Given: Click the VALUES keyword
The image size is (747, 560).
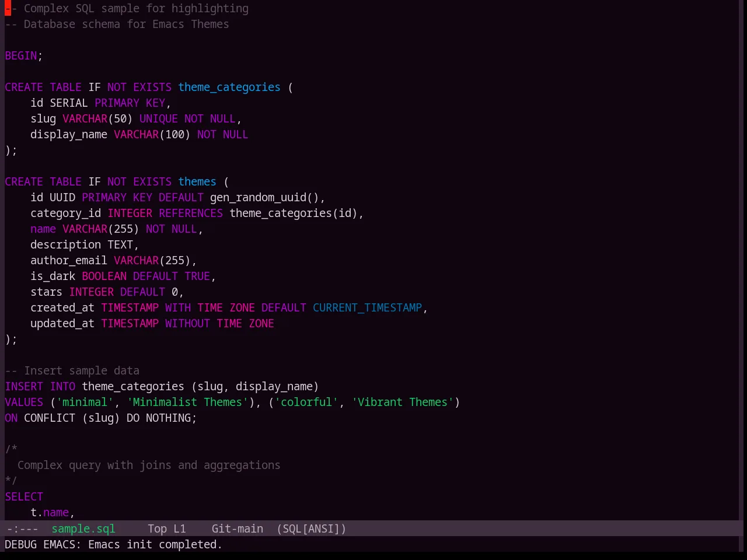Looking at the screenshot, I should click(x=24, y=402).
